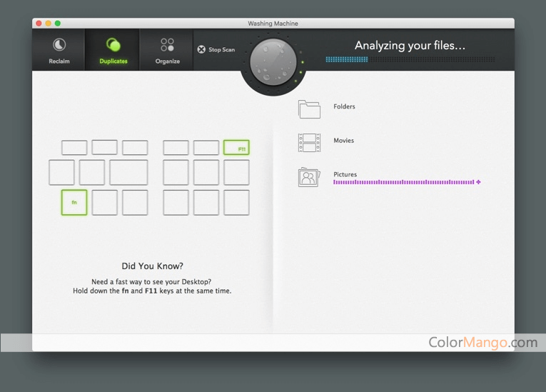This screenshot has height=392, width=546.
Task: Click the washing machine drum dial
Action: (273, 62)
